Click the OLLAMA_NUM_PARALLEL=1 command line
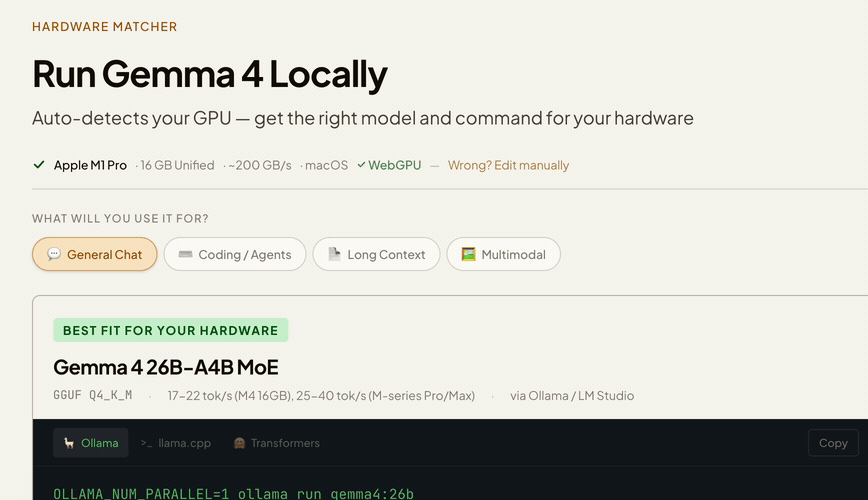868x500 pixels. coord(233,493)
